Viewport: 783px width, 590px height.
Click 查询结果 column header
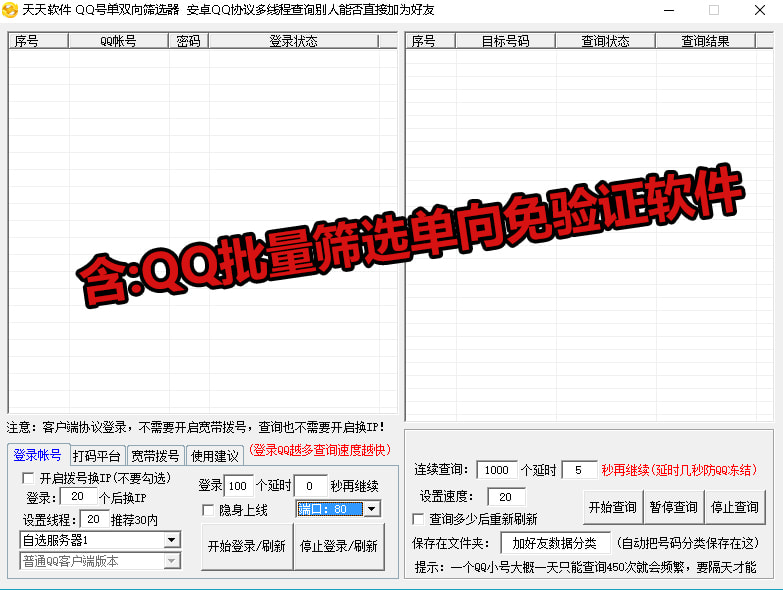tap(705, 41)
